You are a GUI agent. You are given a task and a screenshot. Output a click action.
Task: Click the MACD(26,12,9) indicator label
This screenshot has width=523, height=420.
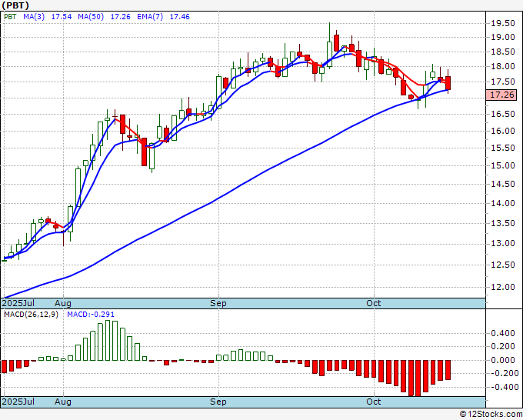click(x=31, y=315)
